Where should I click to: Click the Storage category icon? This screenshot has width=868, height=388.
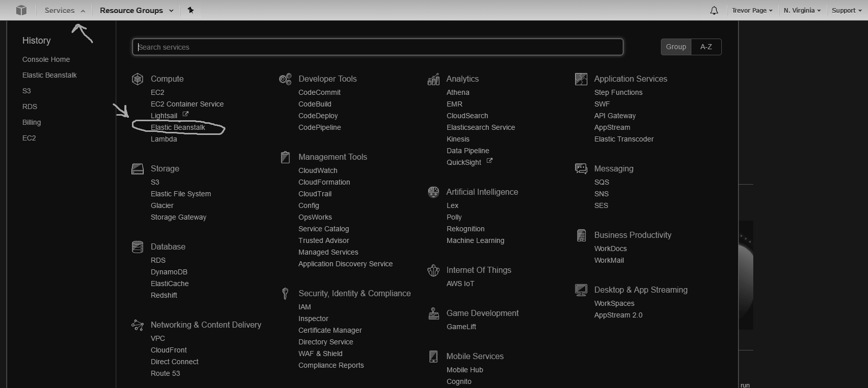point(137,168)
